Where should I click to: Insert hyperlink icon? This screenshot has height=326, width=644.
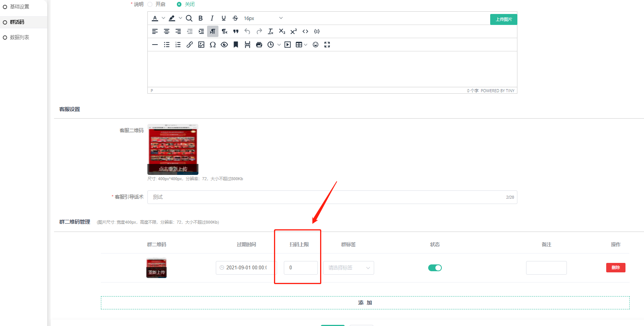190,45
